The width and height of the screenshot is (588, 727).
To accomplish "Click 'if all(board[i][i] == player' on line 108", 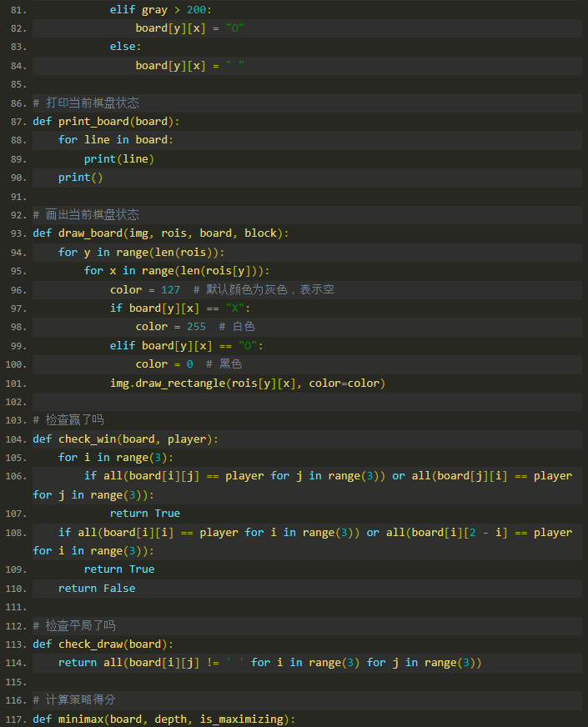I will [148, 533].
